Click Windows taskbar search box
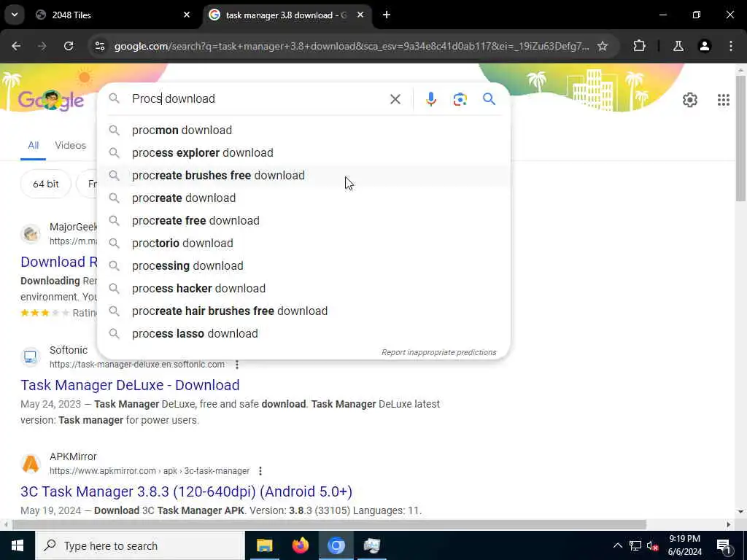747x560 pixels. point(140,545)
